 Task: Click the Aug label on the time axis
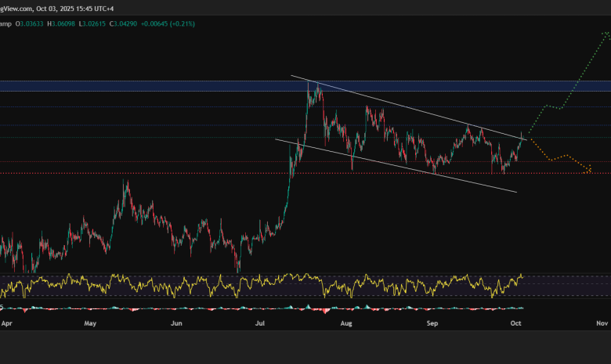344,323
